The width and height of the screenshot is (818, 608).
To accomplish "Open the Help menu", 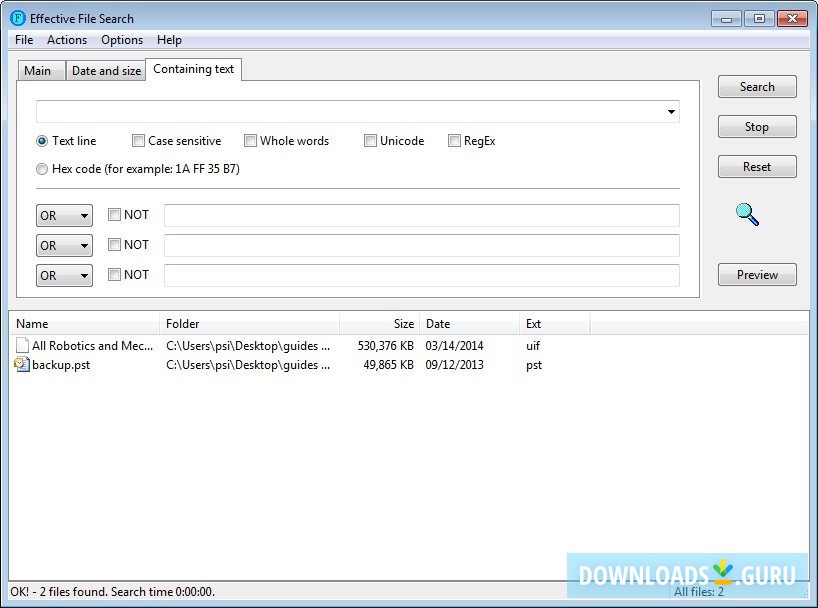I will (169, 40).
